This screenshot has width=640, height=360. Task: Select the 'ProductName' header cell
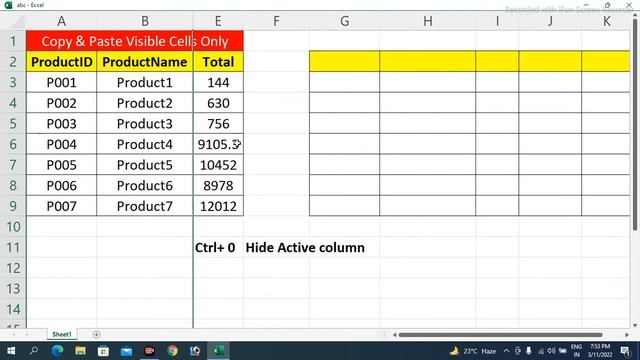click(144, 62)
